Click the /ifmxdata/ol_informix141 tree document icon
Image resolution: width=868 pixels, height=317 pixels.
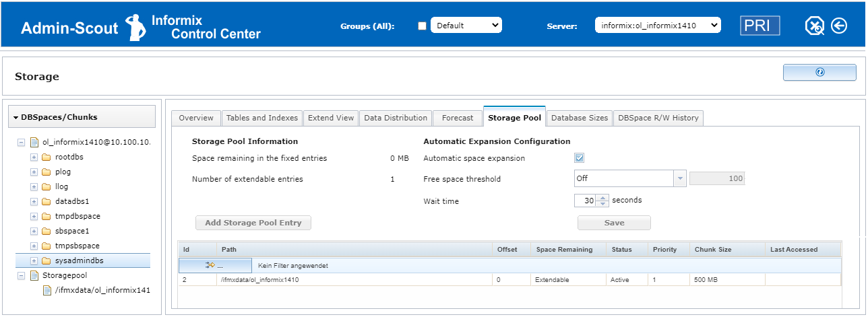click(x=47, y=290)
